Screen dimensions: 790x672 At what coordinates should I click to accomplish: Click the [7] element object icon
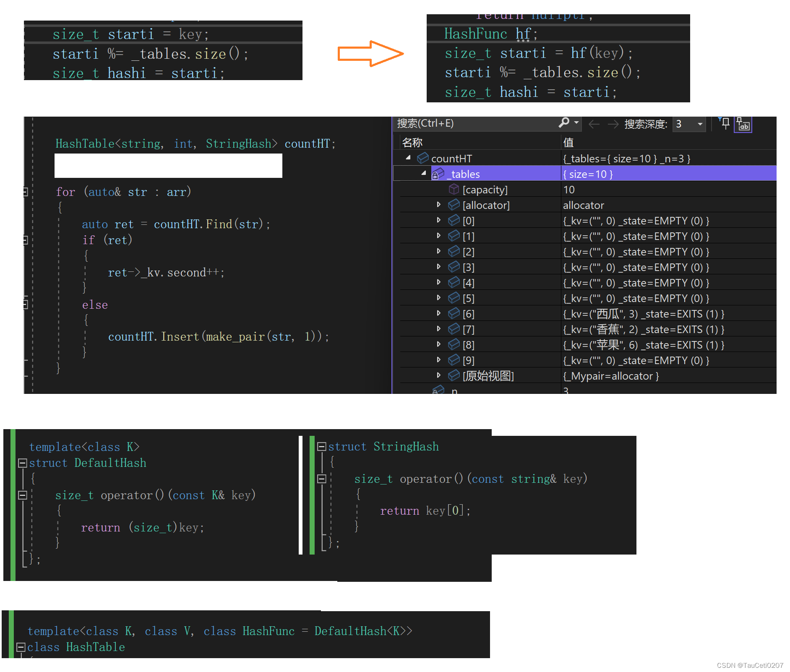pyautogui.click(x=454, y=329)
